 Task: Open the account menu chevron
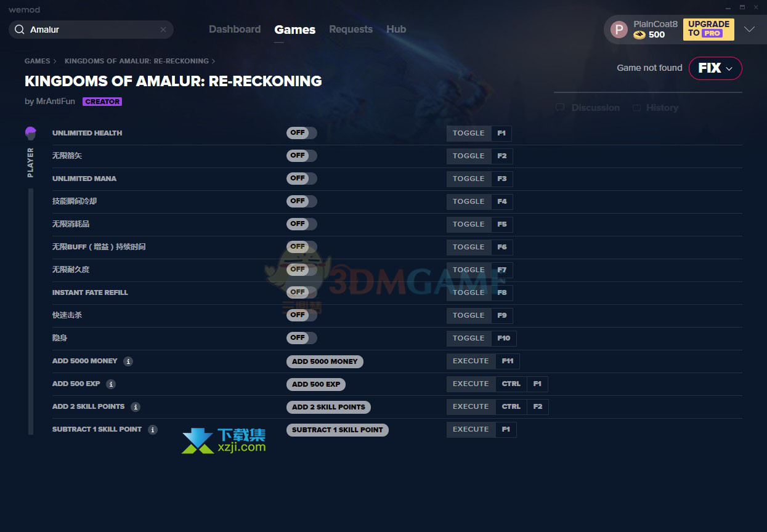750,30
